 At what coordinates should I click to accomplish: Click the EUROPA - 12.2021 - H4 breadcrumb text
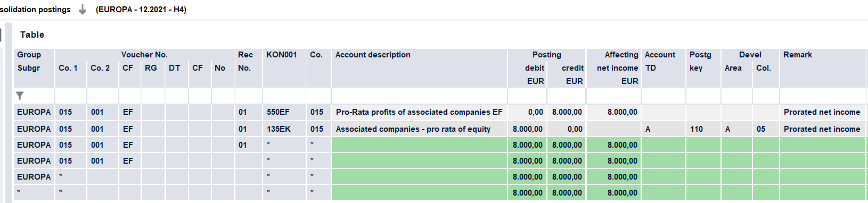pos(141,10)
